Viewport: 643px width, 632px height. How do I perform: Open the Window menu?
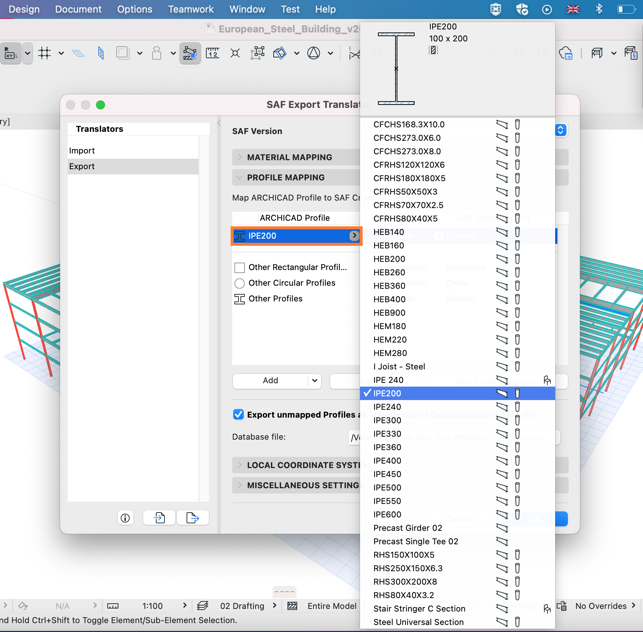(247, 9)
